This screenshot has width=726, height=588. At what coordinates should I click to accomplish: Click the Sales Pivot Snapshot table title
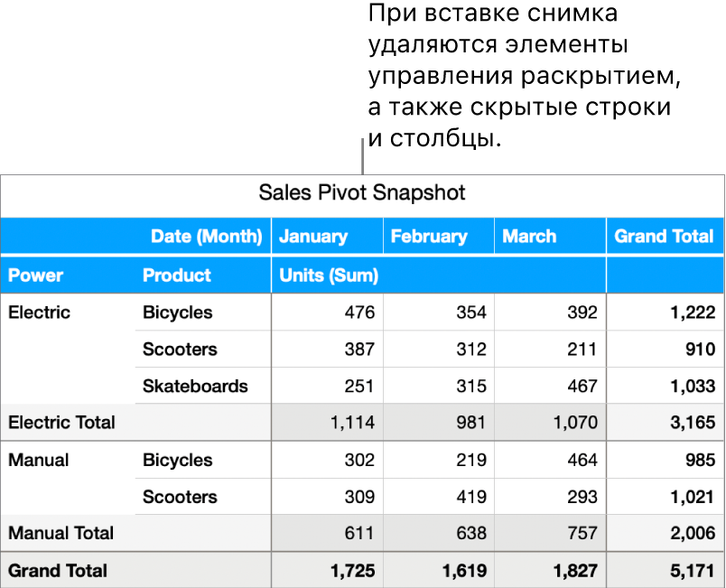pyautogui.click(x=362, y=192)
